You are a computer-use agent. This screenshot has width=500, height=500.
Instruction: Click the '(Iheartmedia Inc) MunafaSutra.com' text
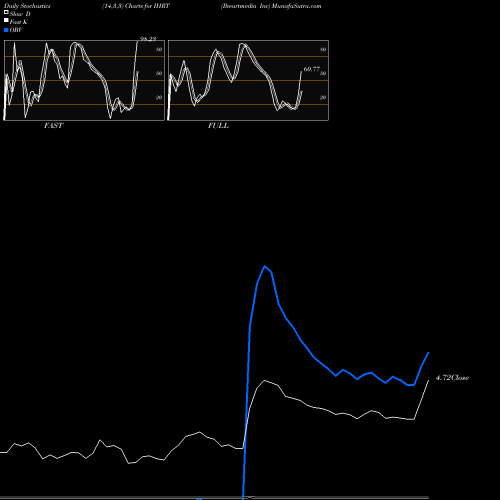[271, 6]
